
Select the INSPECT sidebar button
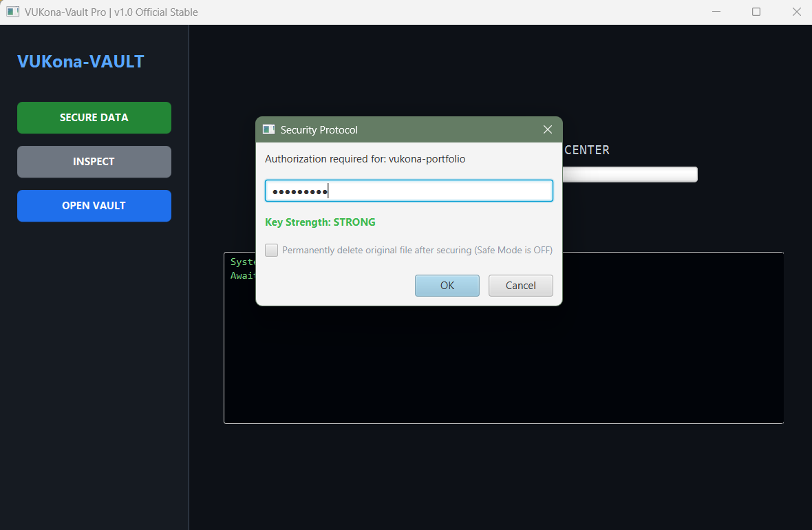coord(94,162)
